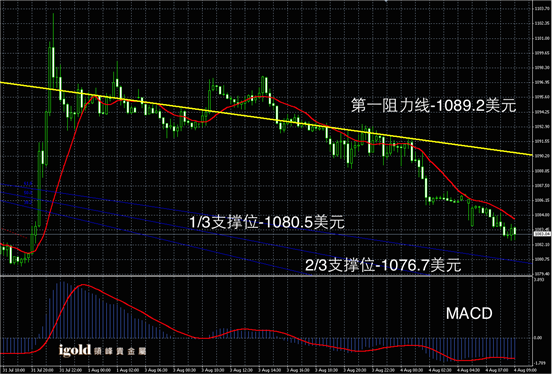Select the Fibonacci level labels near the blue lines
The image size is (552, 374).
(x=28, y=193)
